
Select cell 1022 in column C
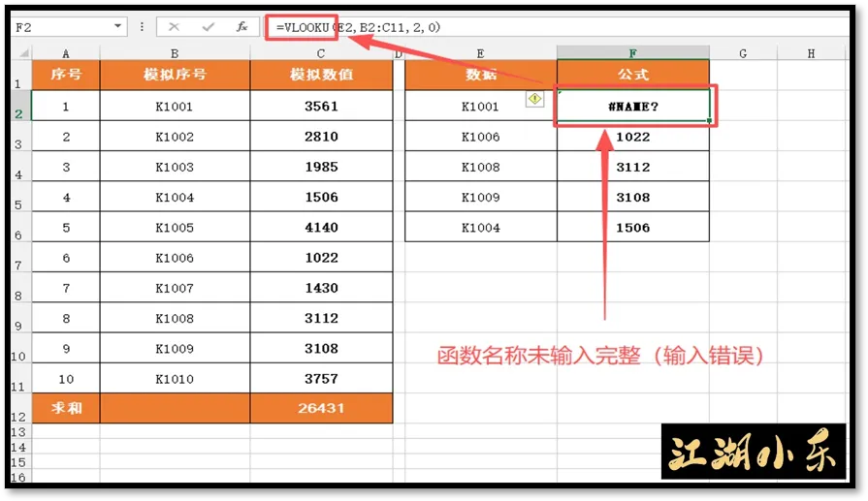[321, 257]
